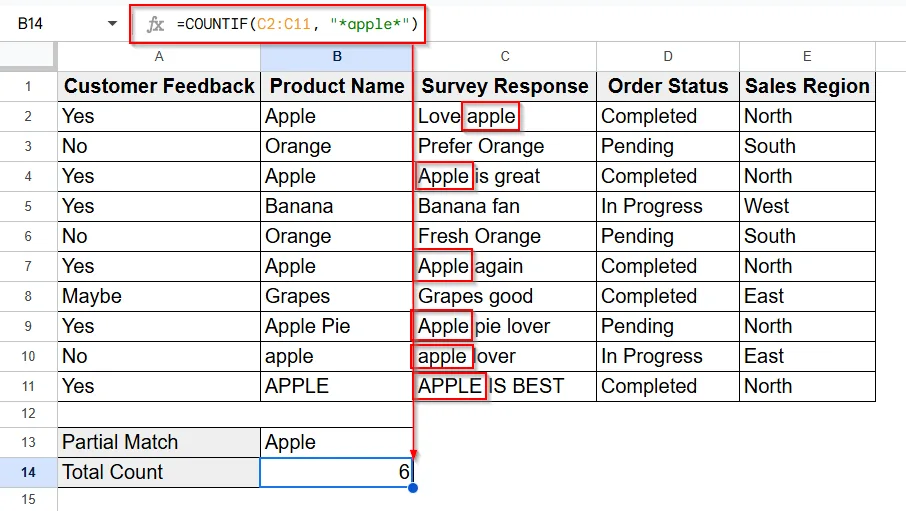Select the 'Banana fan' cell
This screenshot has height=511, width=906.
[x=505, y=206]
